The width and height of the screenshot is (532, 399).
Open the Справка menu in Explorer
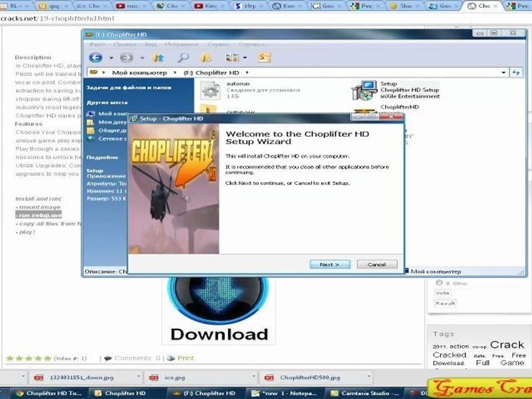[252, 44]
